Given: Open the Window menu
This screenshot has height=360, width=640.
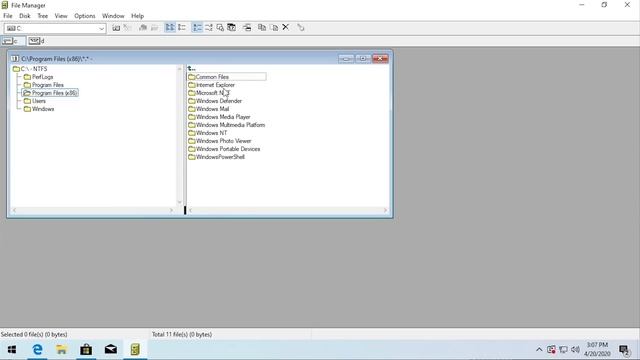Looking at the screenshot, I should pyautogui.click(x=113, y=16).
